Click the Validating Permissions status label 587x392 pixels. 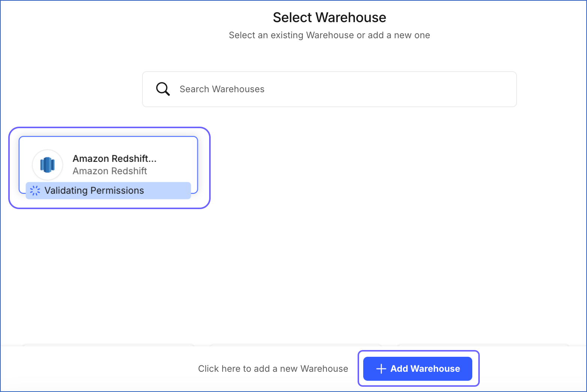tap(94, 190)
